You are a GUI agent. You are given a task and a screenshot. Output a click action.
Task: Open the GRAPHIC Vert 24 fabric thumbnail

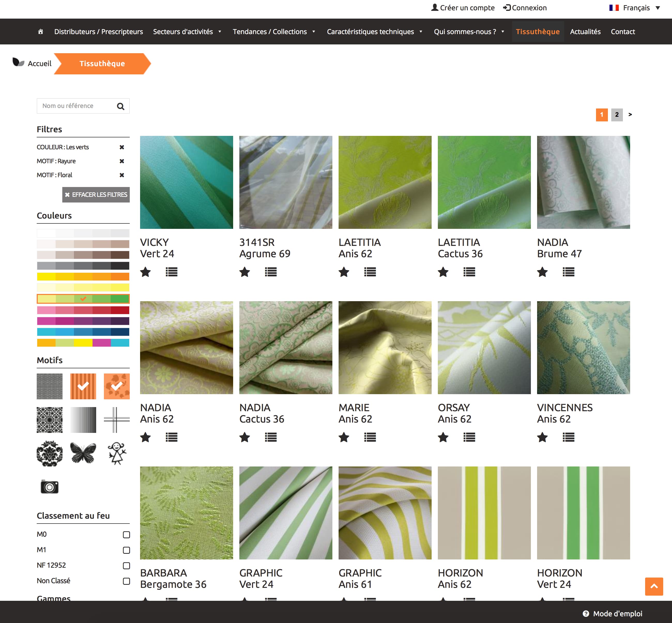pos(286,513)
